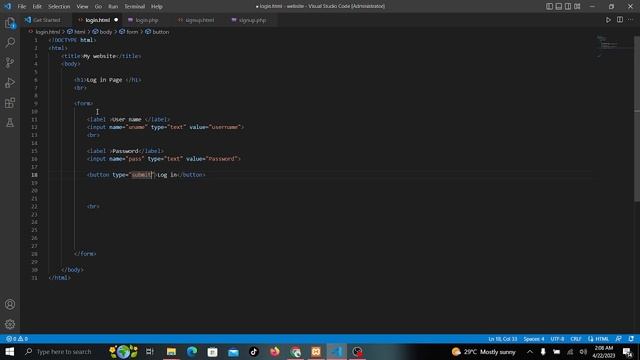The image size is (640, 360).
Task: Click body in the breadcrumb
Action: 106,32
